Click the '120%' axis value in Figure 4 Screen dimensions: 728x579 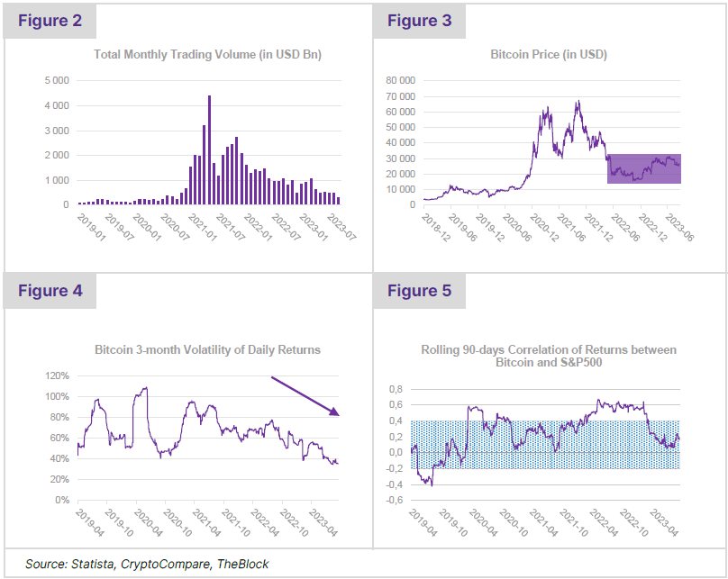pos(57,375)
